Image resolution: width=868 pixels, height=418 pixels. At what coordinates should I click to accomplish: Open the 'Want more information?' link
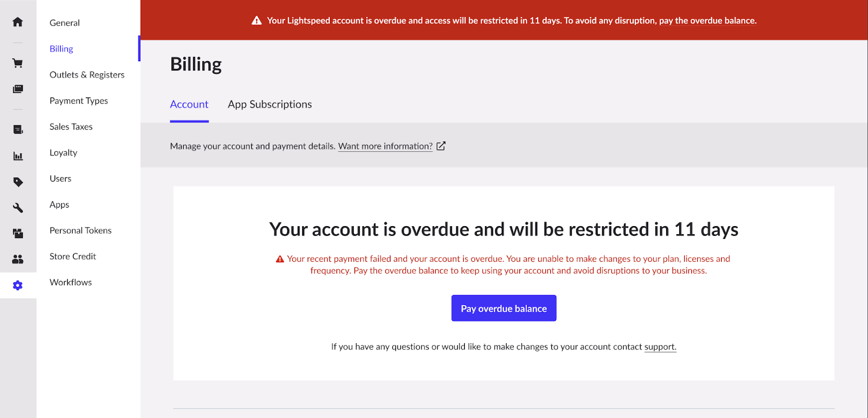point(385,146)
